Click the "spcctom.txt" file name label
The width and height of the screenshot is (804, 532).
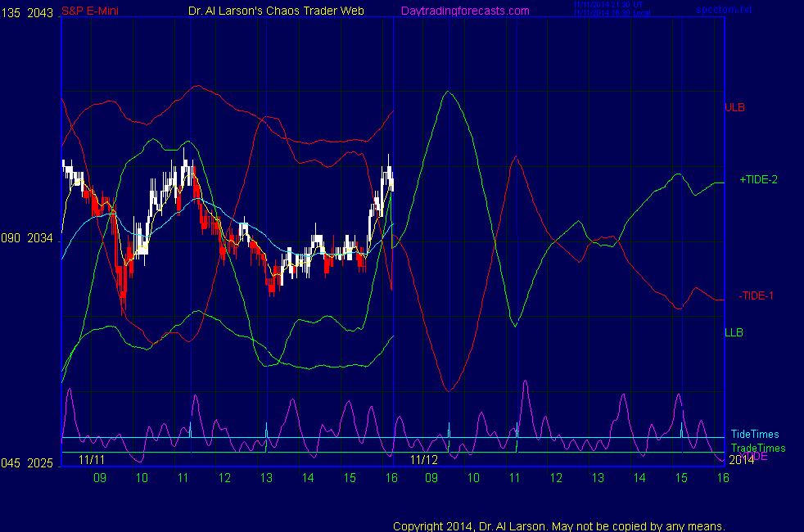pos(724,10)
